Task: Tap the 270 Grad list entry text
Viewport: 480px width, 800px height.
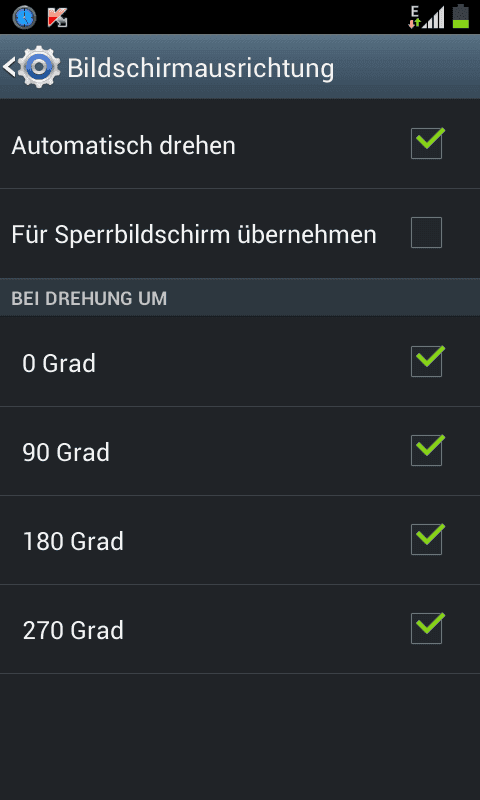Action: tap(73, 631)
